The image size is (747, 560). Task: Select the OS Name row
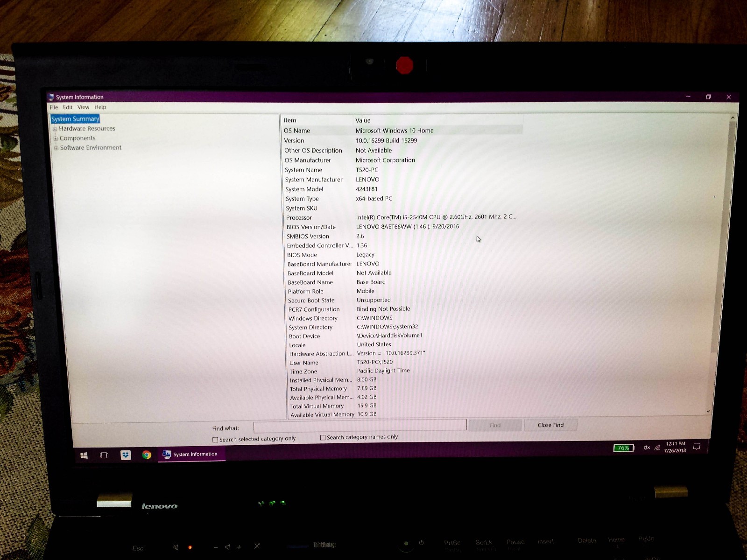click(x=402, y=131)
